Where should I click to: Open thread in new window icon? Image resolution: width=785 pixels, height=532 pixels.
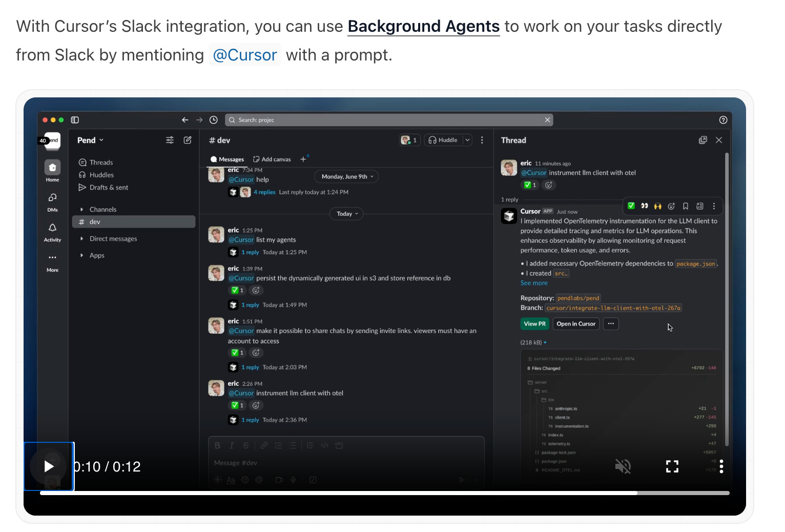(703, 140)
